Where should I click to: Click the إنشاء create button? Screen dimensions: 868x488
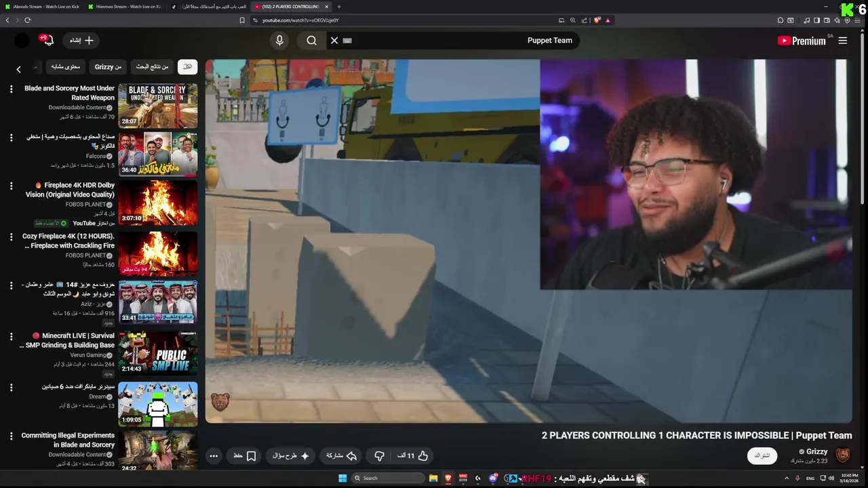(x=81, y=41)
